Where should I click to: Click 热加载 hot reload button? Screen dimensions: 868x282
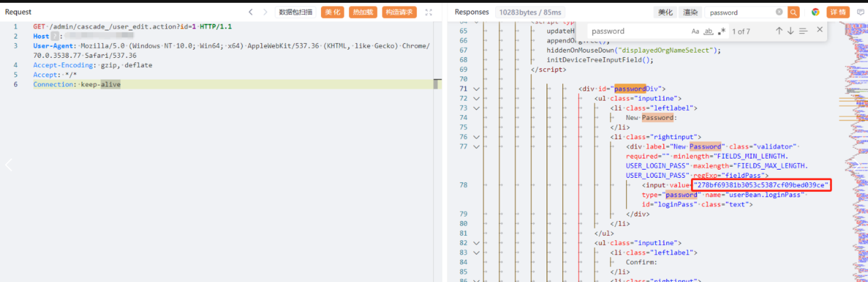363,12
